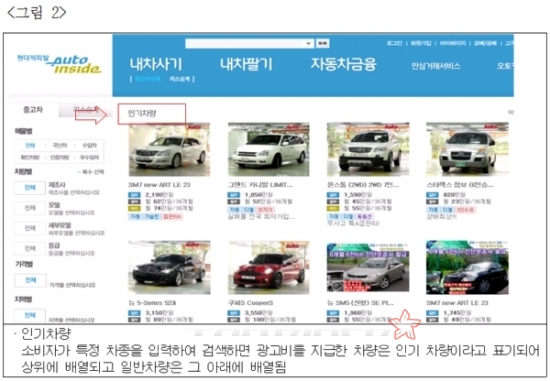Select the 수입차 filter option
Image resolution: width=550 pixels, height=381 pixels.
tap(89, 145)
